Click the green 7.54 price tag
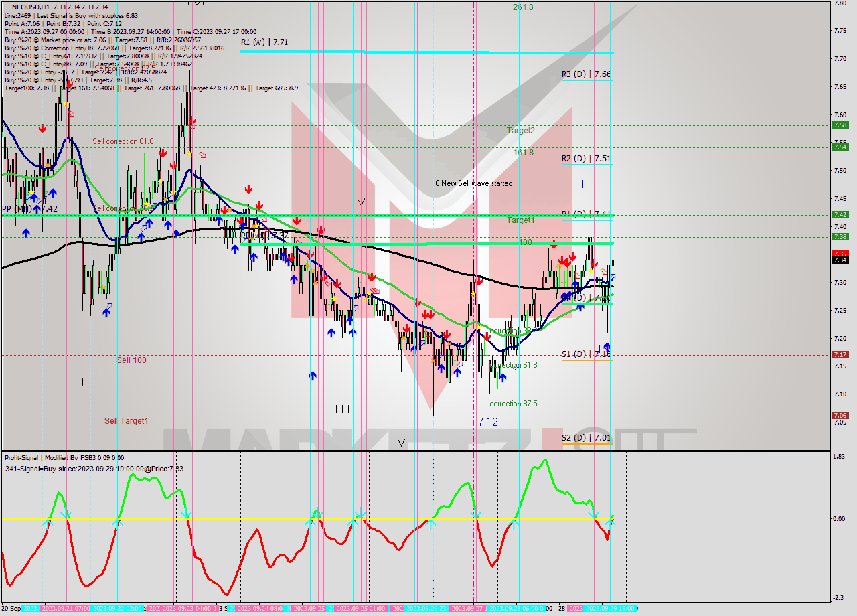 pos(840,147)
